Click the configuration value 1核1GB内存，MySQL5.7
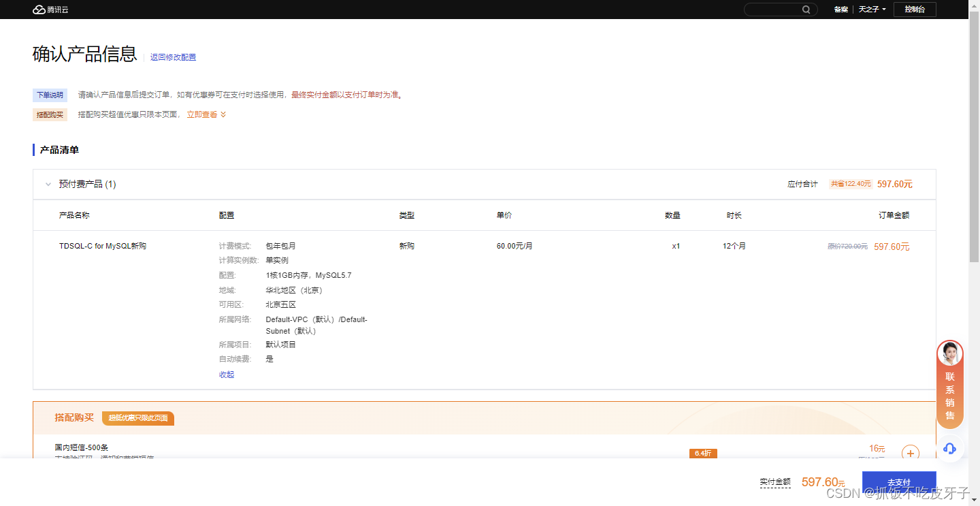Screen dimensions: 980x506 308,275
